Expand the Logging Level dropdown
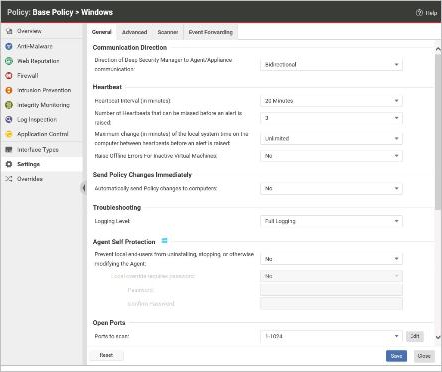The height and width of the screenshot is (372, 442). pos(331,221)
